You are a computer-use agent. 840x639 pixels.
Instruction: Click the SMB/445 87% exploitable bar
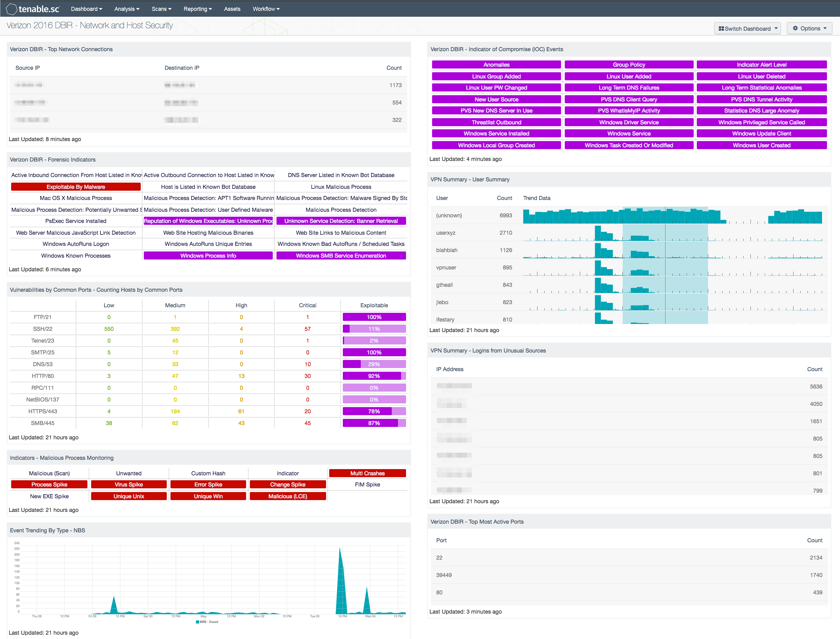(x=374, y=423)
